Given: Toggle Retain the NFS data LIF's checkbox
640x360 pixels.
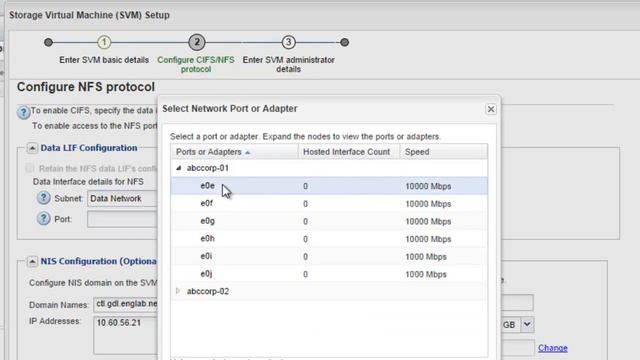Looking at the screenshot, I should (x=29, y=168).
